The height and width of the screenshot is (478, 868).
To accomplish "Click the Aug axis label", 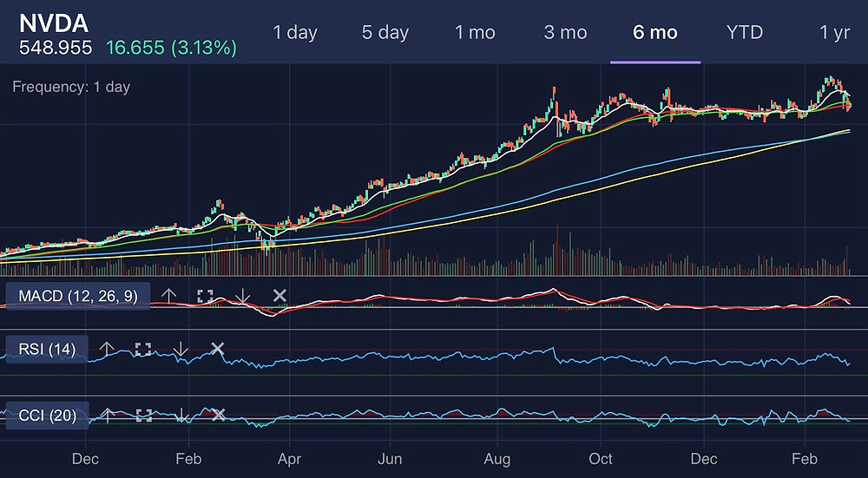I will point(497,459).
